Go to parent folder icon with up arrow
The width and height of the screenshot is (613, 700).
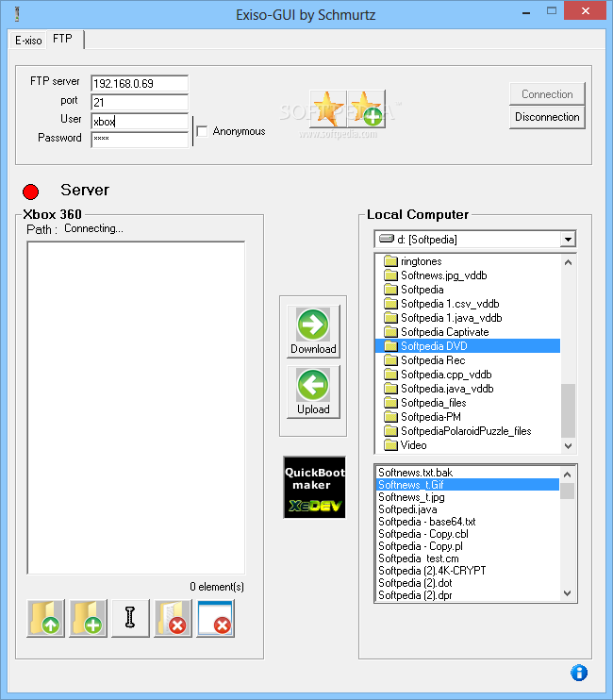pyautogui.click(x=45, y=618)
